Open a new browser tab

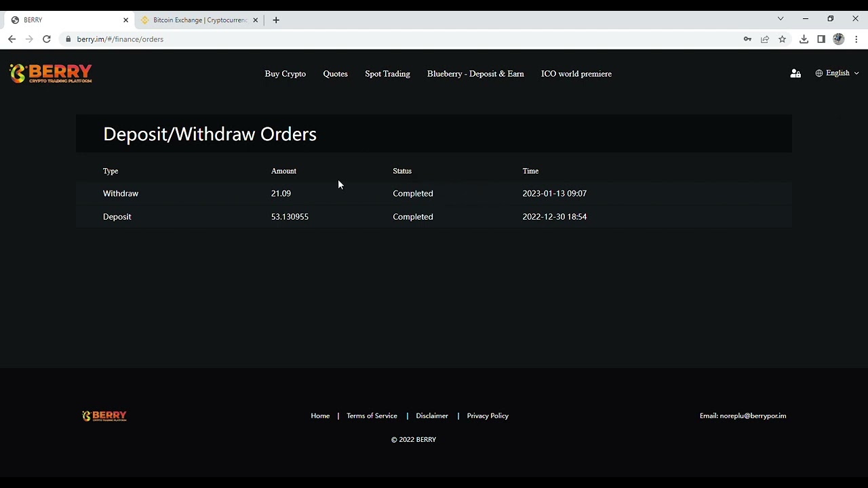(276, 20)
